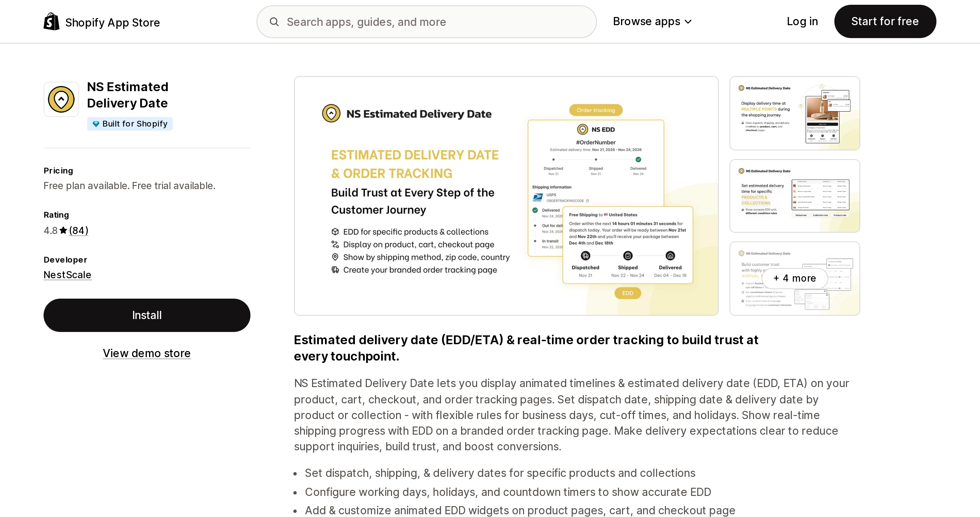Click the rating star icon

pos(63,230)
